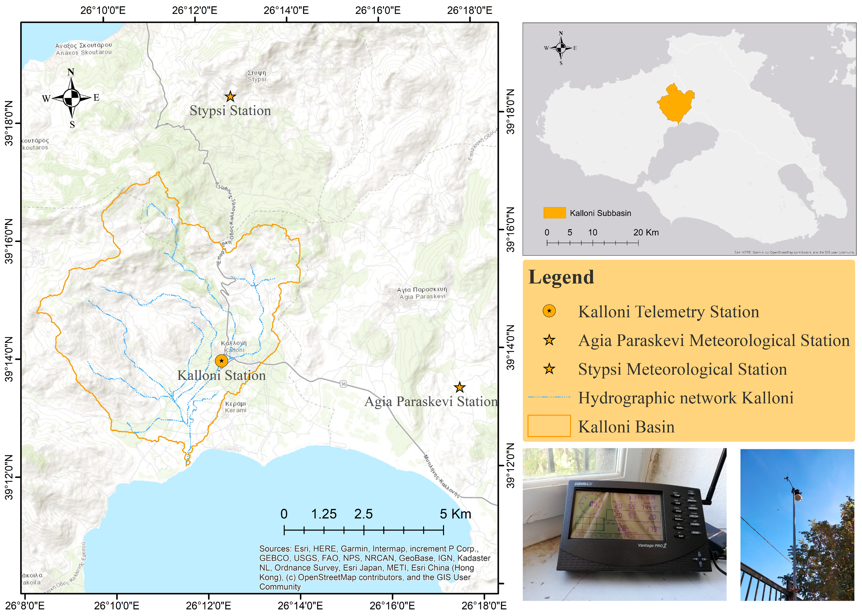
Task: Click the Agia Paraskevi Station map label
Action: pyautogui.click(x=431, y=402)
